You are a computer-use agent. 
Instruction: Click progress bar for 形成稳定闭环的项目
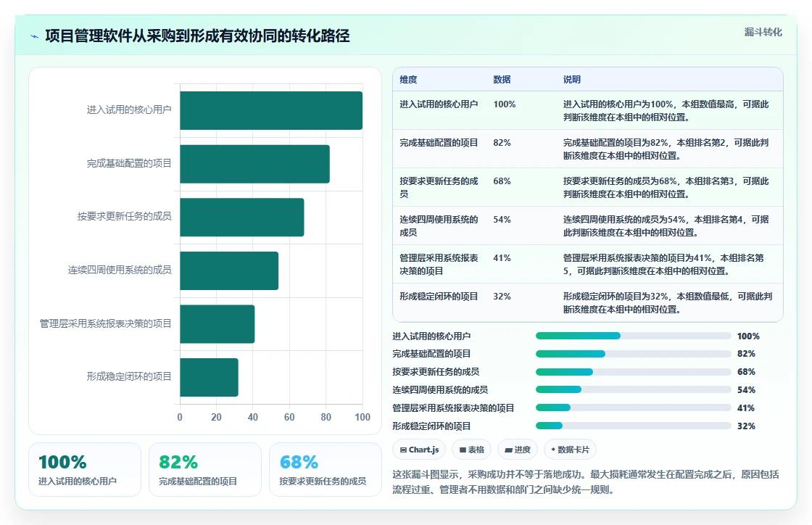pos(634,426)
